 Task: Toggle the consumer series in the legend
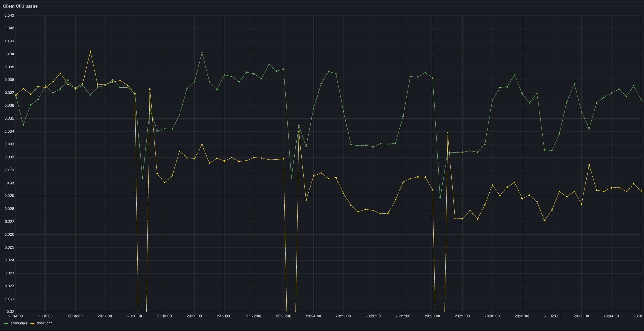pos(19,323)
